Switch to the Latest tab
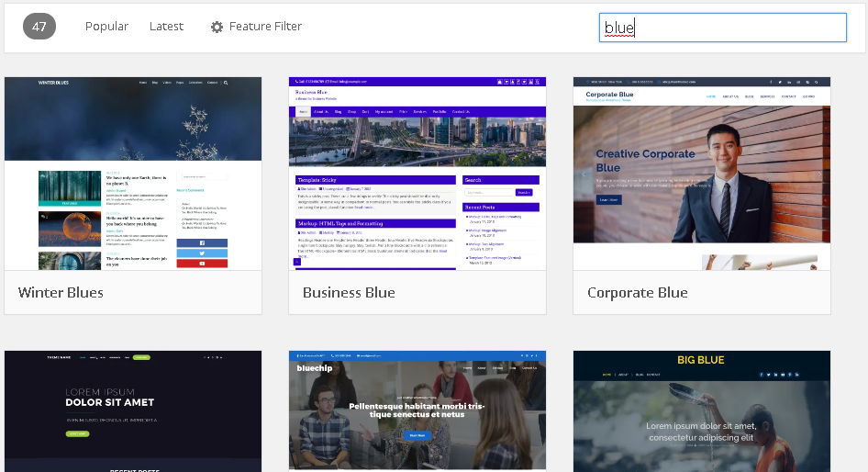Image resolution: width=868 pixels, height=472 pixels. (x=166, y=26)
